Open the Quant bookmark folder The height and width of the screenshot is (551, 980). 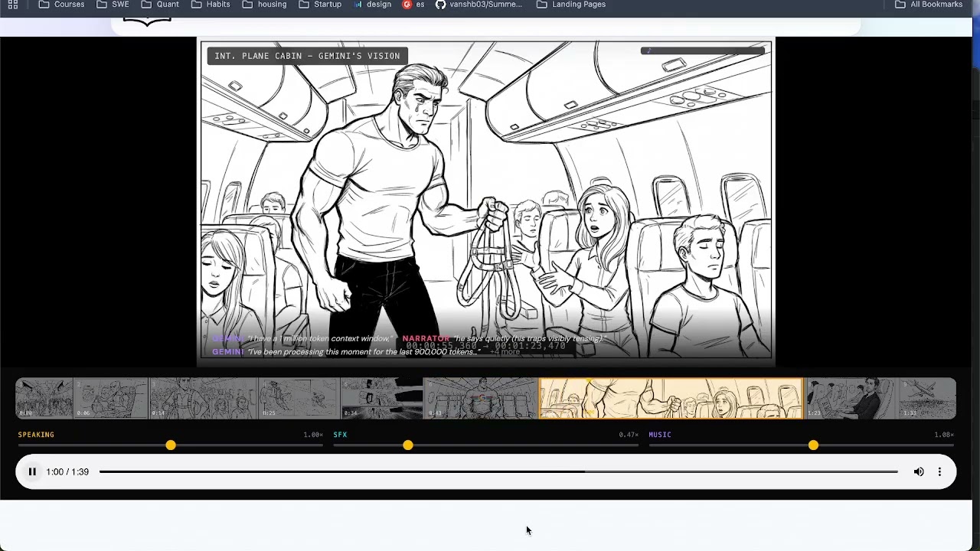pos(160,5)
